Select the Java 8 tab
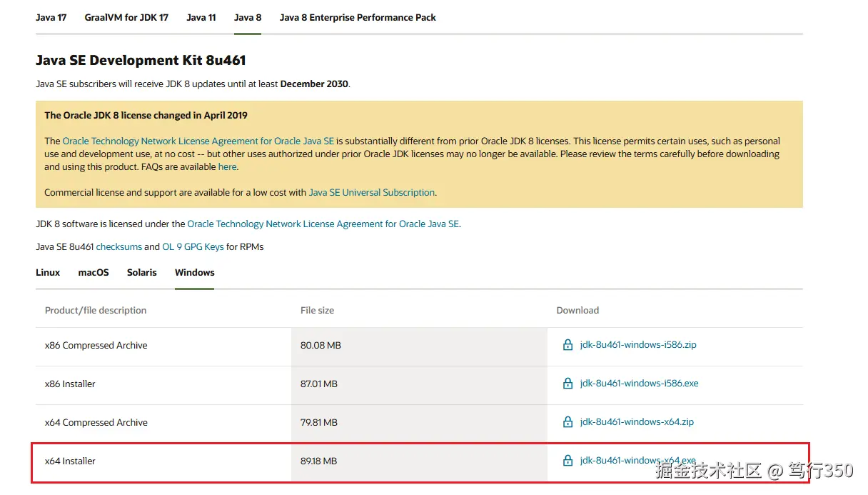Image resolution: width=868 pixels, height=495 pixels. click(248, 17)
